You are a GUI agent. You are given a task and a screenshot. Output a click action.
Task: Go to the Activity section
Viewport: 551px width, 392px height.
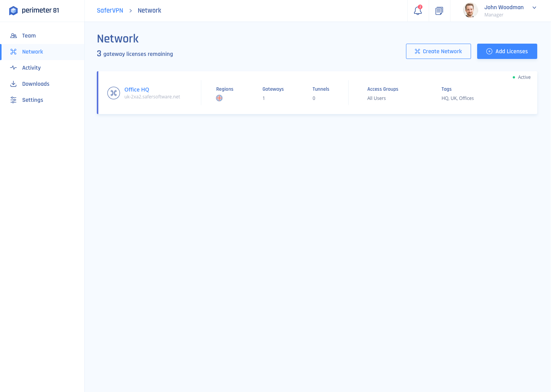tap(42, 68)
